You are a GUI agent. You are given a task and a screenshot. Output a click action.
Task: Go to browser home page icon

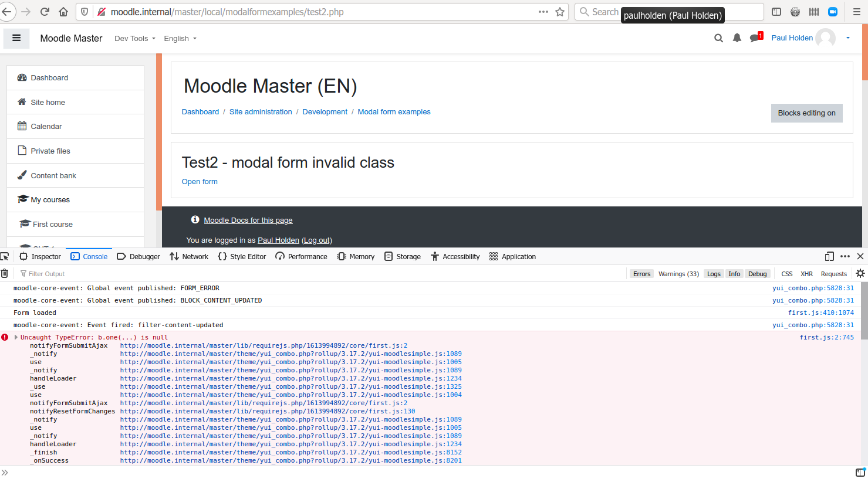coord(63,12)
